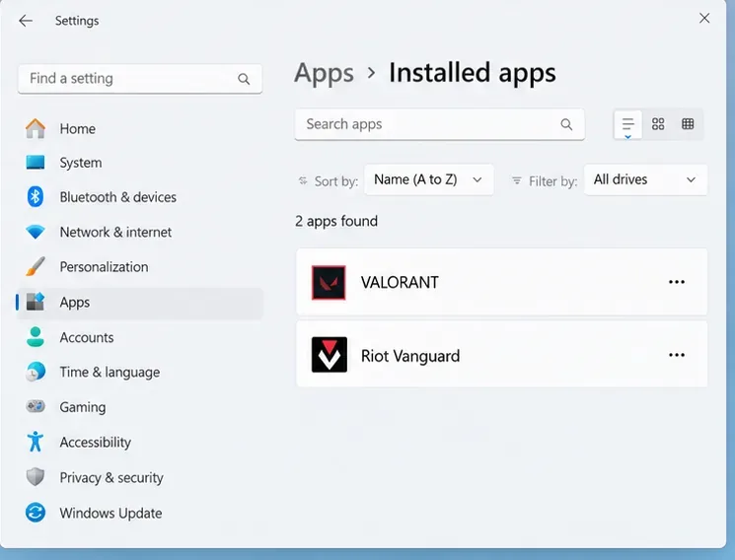
Task: Click the Accounts person icon
Action: click(x=36, y=337)
